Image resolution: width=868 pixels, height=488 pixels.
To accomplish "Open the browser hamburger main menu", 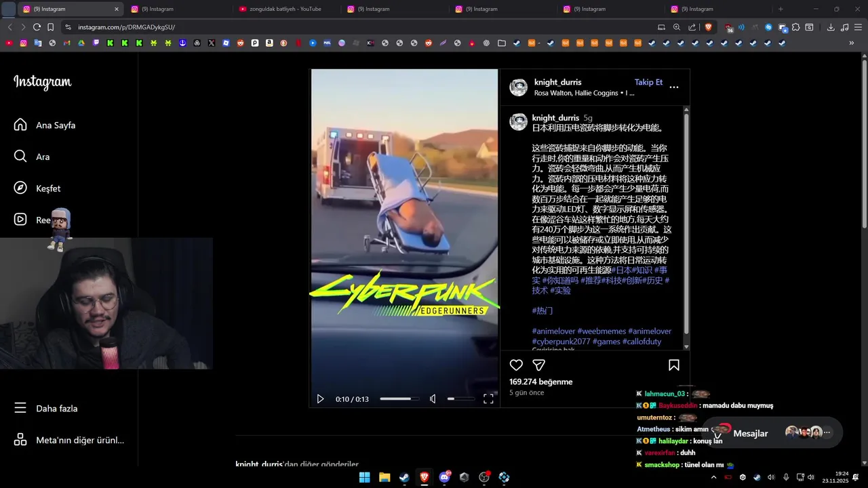I will click(x=858, y=27).
